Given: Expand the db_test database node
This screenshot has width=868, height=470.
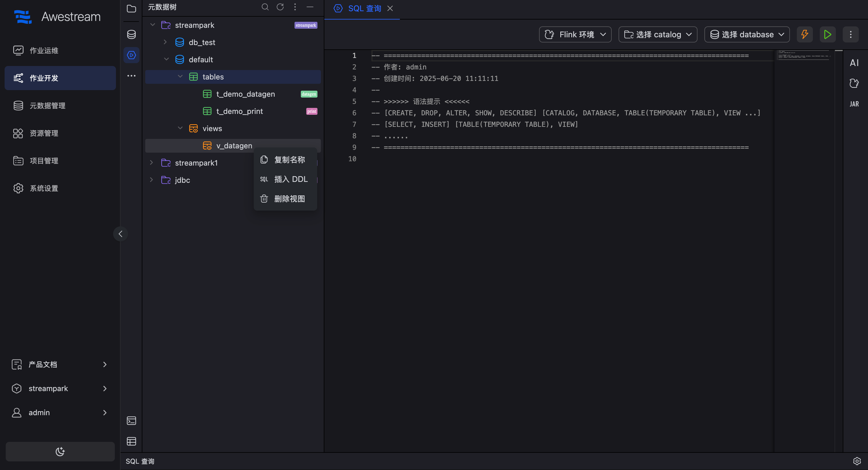Looking at the screenshot, I should 165,42.
